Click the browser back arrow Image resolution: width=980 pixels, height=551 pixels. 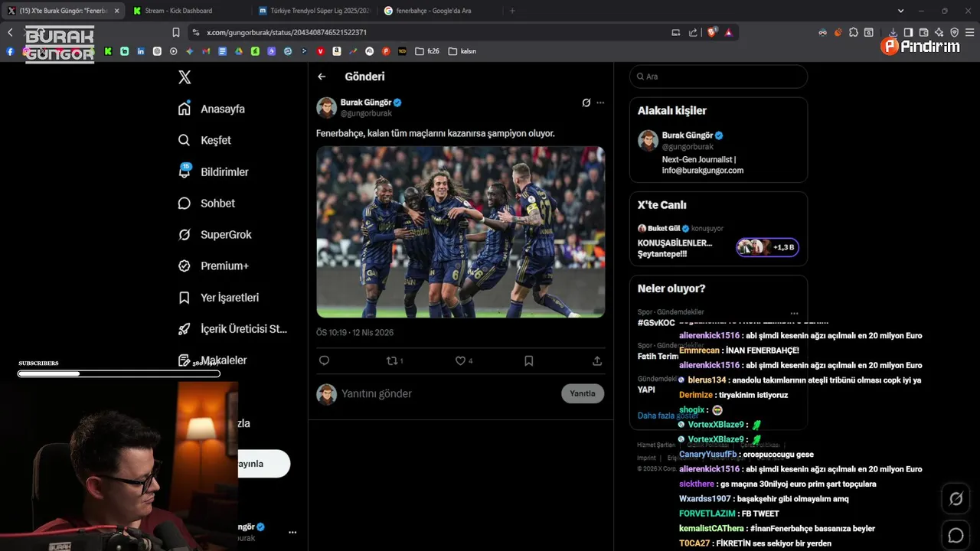tap(10, 32)
